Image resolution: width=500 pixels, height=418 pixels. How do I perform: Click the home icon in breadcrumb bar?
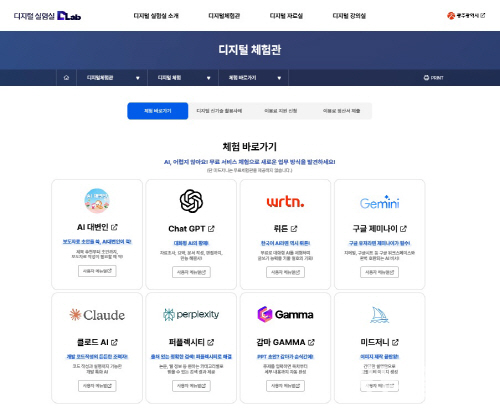click(66, 78)
